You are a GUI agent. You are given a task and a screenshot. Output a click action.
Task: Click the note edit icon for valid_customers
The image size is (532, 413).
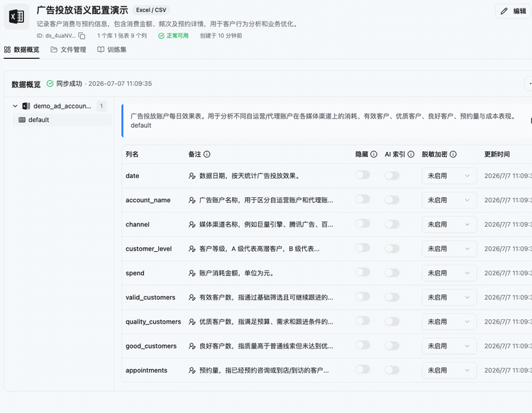point(192,297)
